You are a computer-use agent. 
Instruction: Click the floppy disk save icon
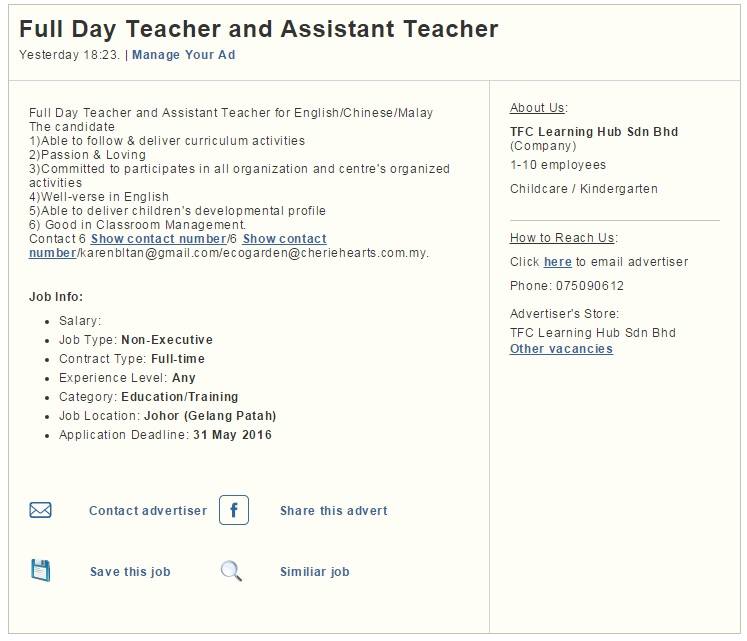40,570
